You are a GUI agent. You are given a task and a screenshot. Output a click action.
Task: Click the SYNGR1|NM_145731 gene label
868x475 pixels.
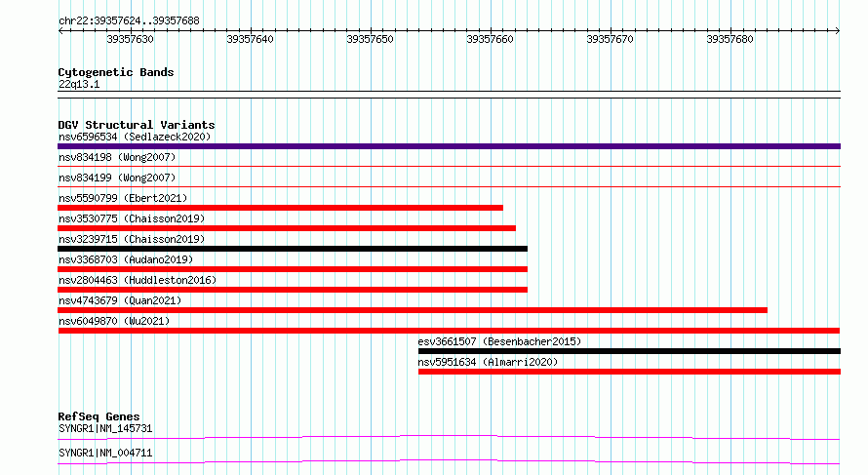point(105,428)
